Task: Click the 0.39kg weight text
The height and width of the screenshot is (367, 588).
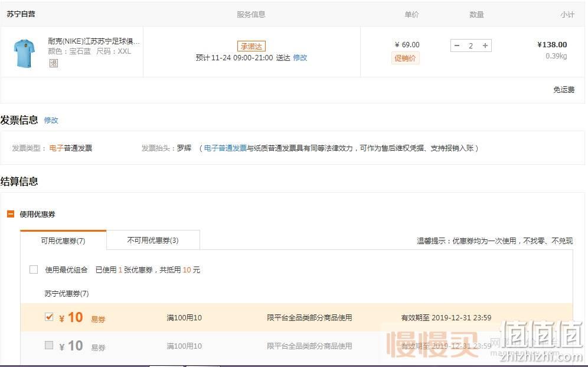Action: tap(556, 56)
